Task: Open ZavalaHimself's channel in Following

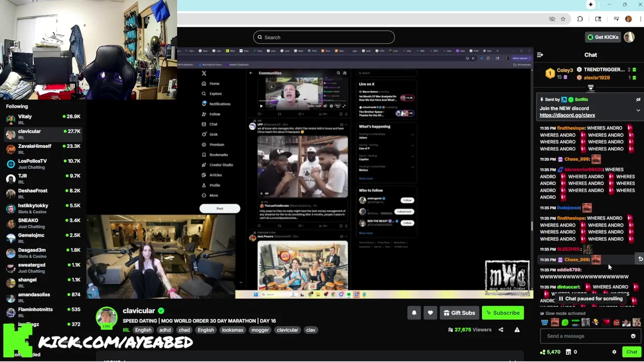Action: pyautogui.click(x=42, y=149)
